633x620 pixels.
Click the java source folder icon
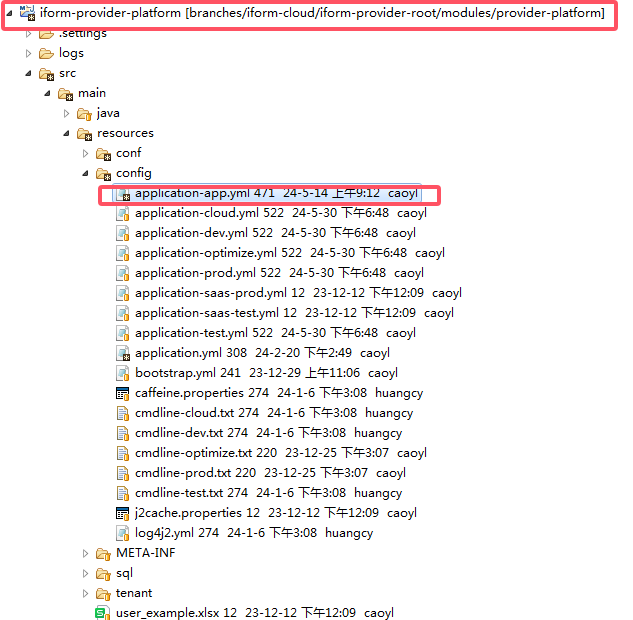coord(84,113)
